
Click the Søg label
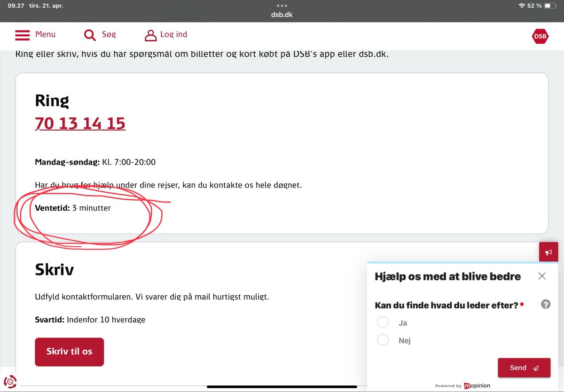coord(109,34)
